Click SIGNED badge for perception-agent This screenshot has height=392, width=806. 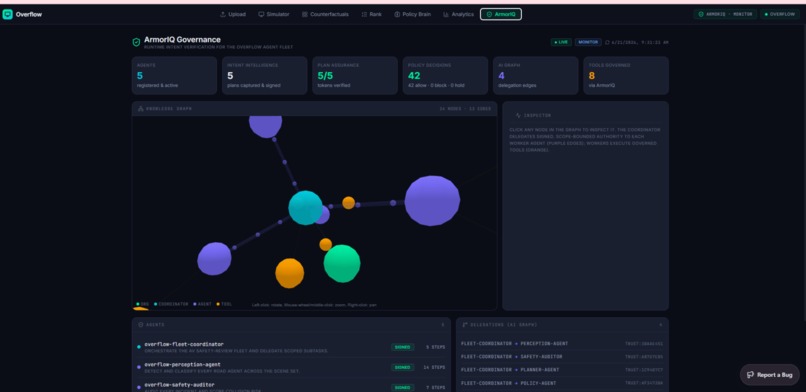point(402,367)
